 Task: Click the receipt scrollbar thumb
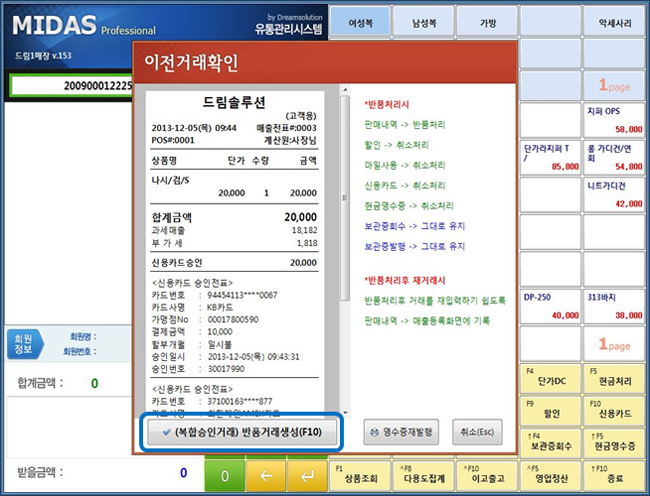pyautogui.click(x=344, y=198)
